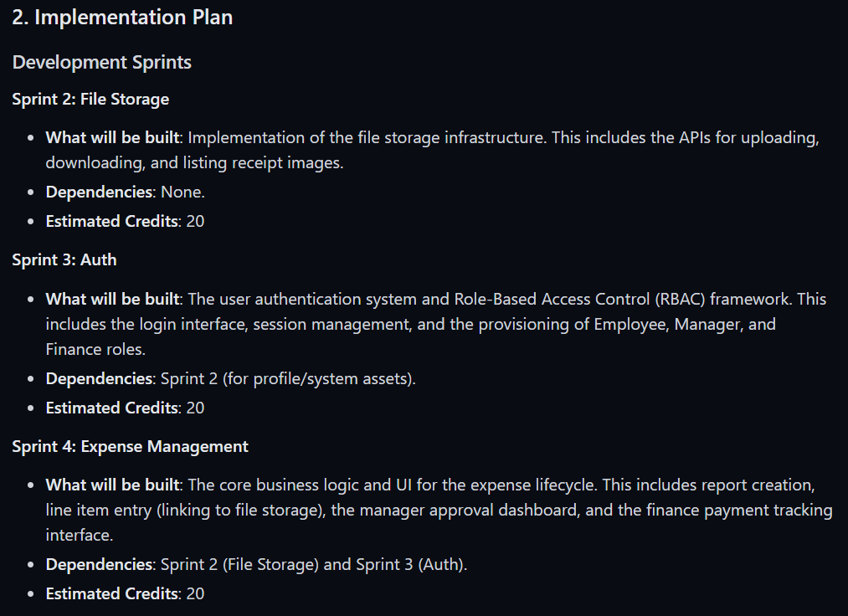Click the 'Development Sprints' subheading

click(x=101, y=62)
